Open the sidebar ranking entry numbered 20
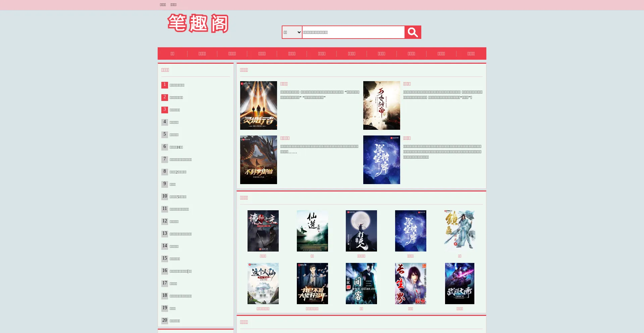 pos(175,321)
